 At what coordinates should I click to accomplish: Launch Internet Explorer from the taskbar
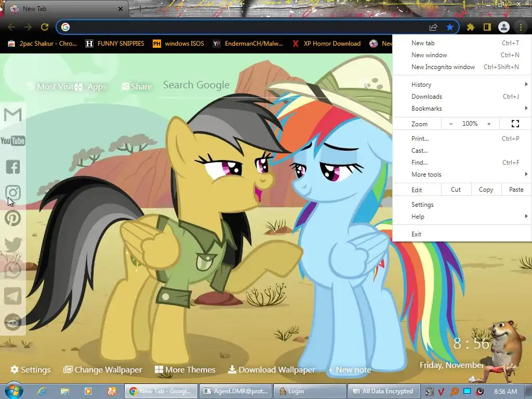(x=42, y=391)
